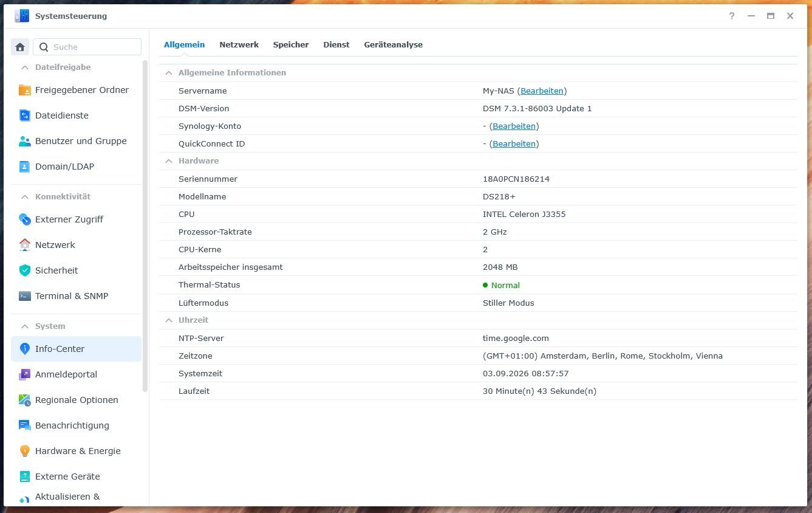Collapse the Konnektivität sidebar section

click(25, 197)
